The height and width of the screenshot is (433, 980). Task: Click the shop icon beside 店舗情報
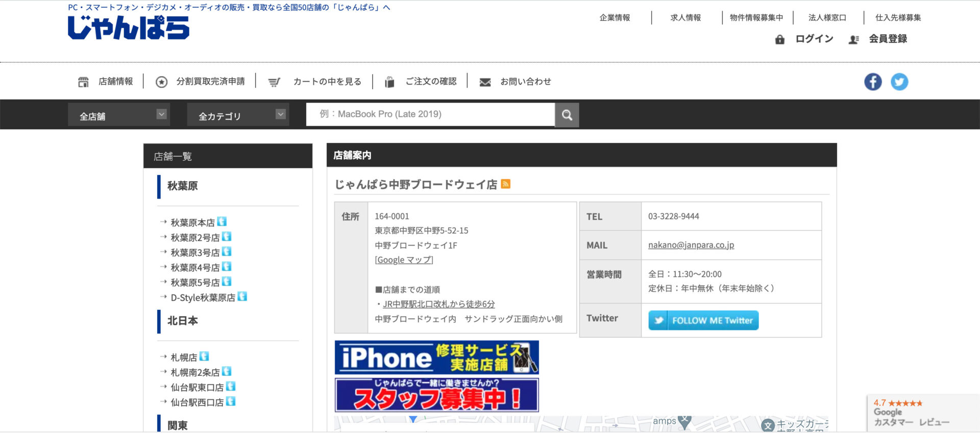tap(83, 82)
